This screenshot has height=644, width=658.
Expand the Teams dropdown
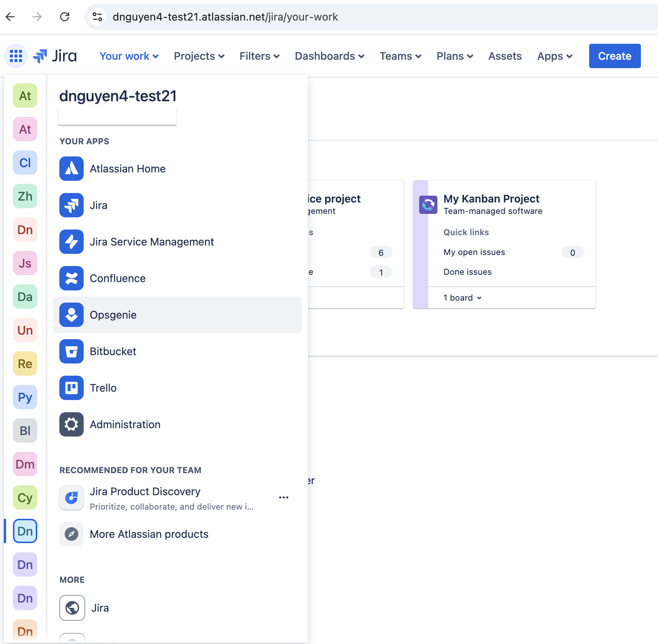401,56
